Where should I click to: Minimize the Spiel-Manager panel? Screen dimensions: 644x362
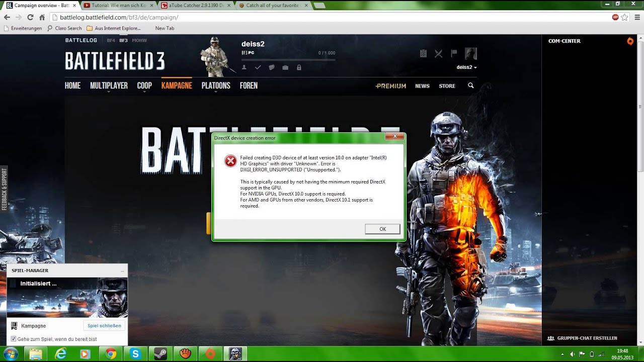coord(122,270)
